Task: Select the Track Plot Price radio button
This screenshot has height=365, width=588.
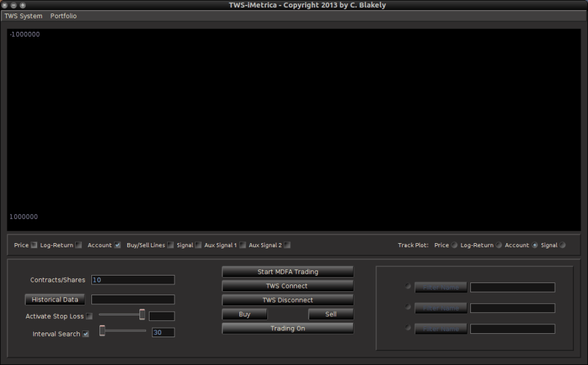Action: pos(454,245)
